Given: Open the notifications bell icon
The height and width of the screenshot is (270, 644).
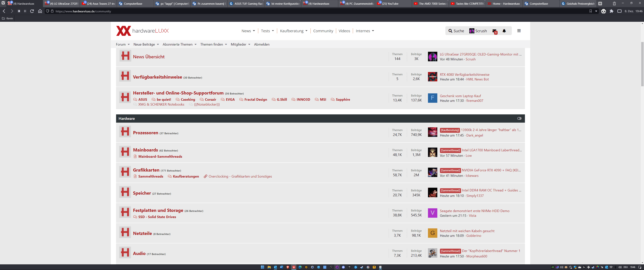Looking at the screenshot, I should [x=504, y=31].
